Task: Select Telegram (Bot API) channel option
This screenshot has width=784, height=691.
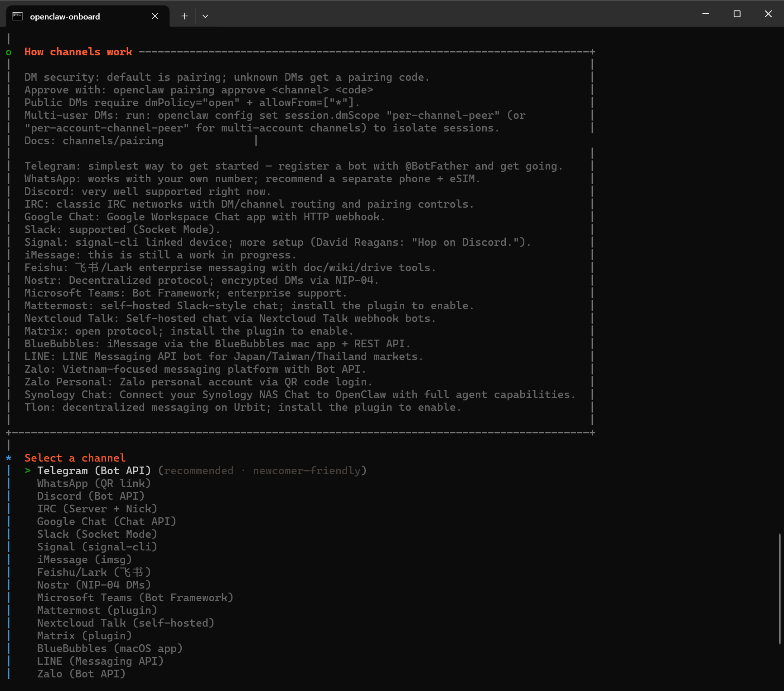Action: (94, 471)
